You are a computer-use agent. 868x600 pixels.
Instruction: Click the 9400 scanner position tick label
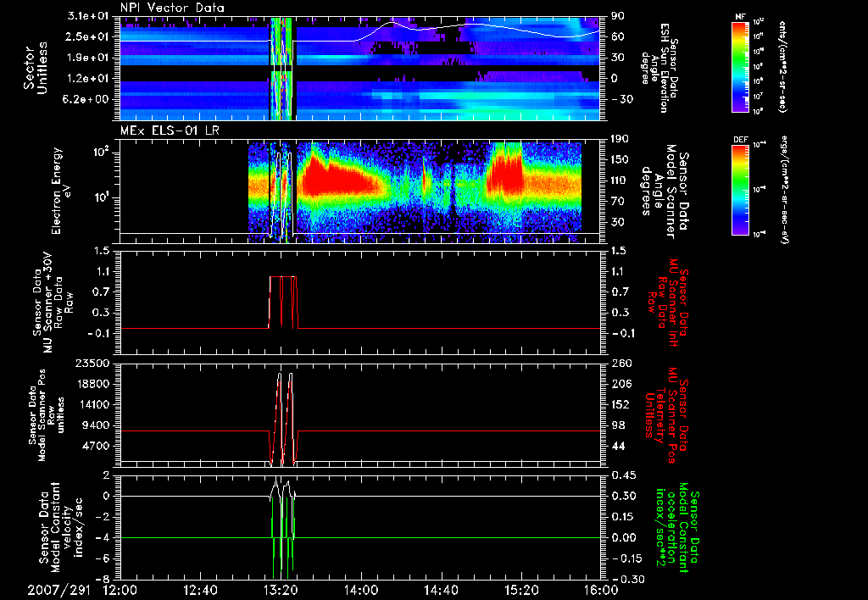(x=97, y=425)
